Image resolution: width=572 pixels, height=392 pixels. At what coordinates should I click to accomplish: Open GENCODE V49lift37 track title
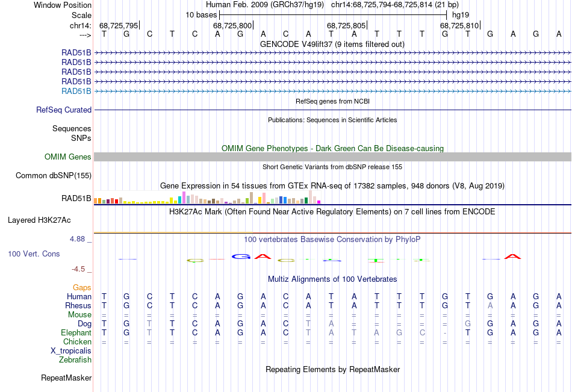click(332, 44)
